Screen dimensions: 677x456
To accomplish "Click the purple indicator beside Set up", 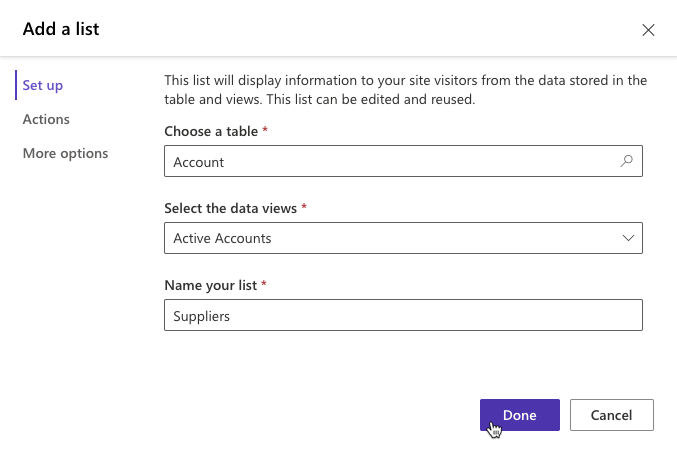I will (16, 85).
